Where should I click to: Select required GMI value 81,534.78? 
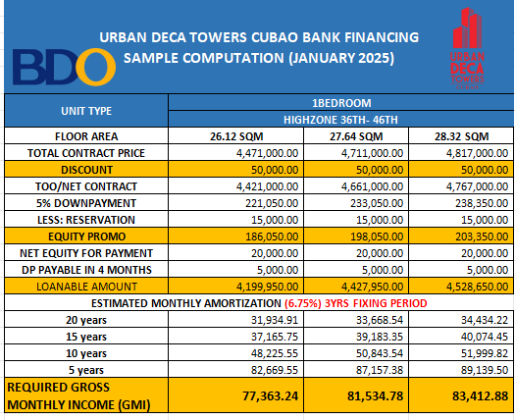356,395
